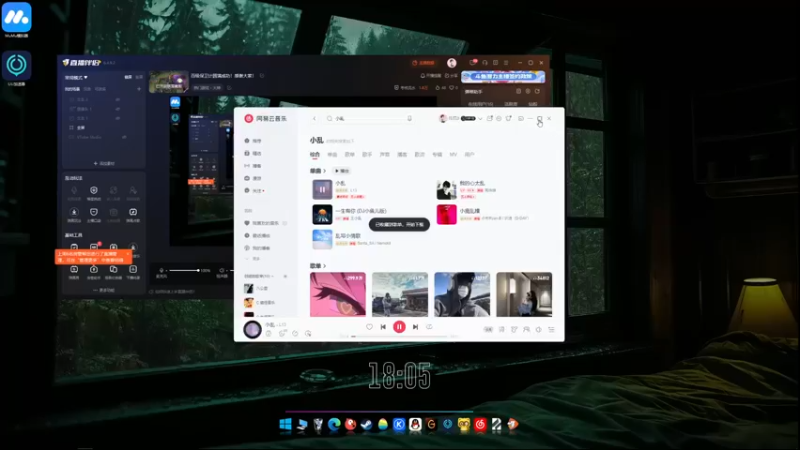Viewport: 800px width, 450px height.
Task: Open the song 乱写小情歌
Action: point(348,236)
